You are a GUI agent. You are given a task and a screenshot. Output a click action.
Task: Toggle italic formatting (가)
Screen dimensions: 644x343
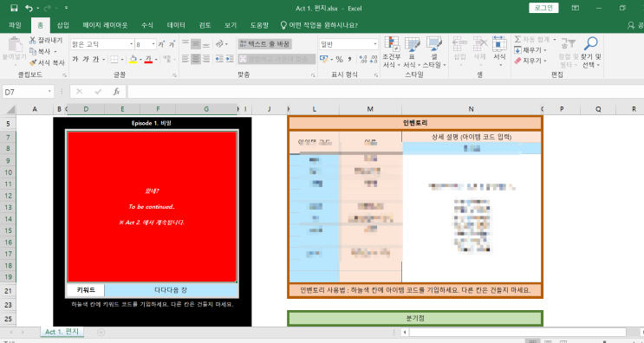pos(86,60)
